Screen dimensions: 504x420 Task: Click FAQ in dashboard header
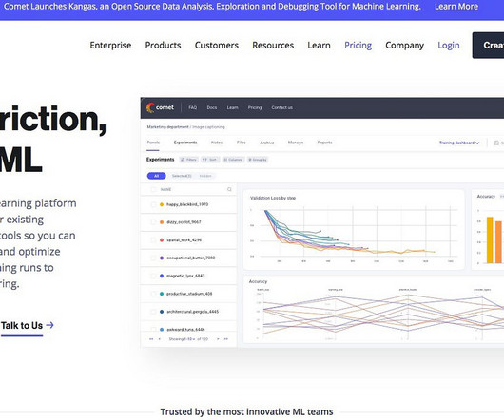tap(192, 107)
